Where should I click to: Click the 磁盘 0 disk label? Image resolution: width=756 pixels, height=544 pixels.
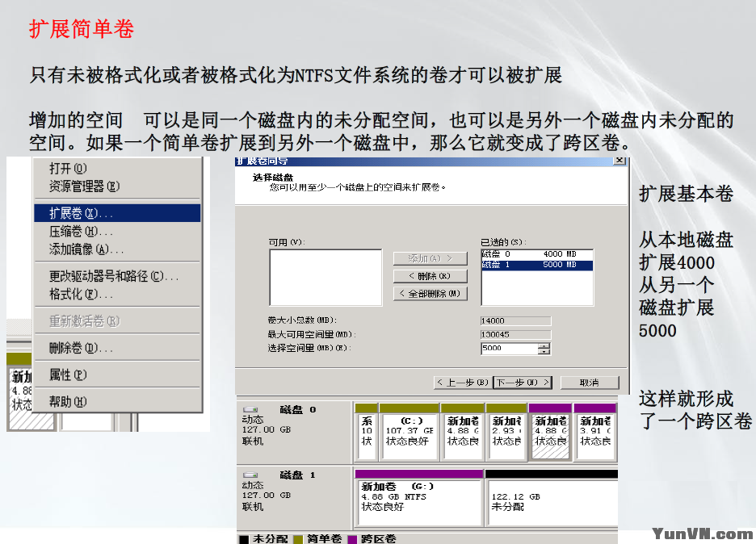pos(297,409)
